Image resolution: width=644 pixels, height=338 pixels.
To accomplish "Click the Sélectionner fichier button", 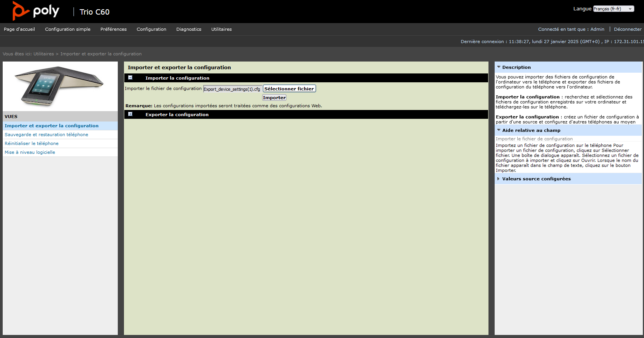I will (x=289, y=89).
